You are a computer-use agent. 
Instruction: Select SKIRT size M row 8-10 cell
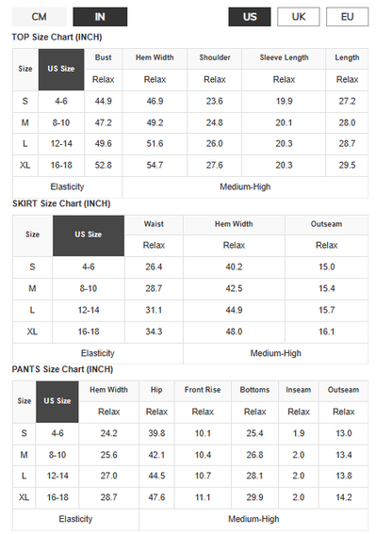click(x=89, y=289)
